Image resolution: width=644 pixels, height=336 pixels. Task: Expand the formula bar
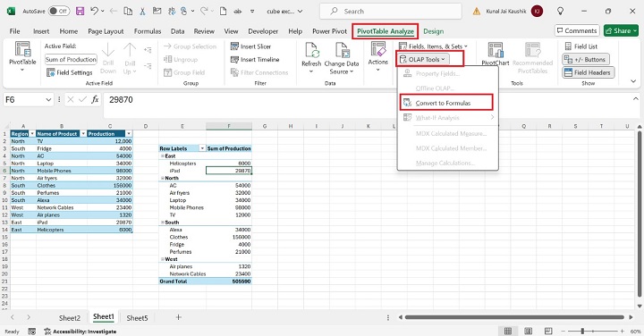point(635,99)
